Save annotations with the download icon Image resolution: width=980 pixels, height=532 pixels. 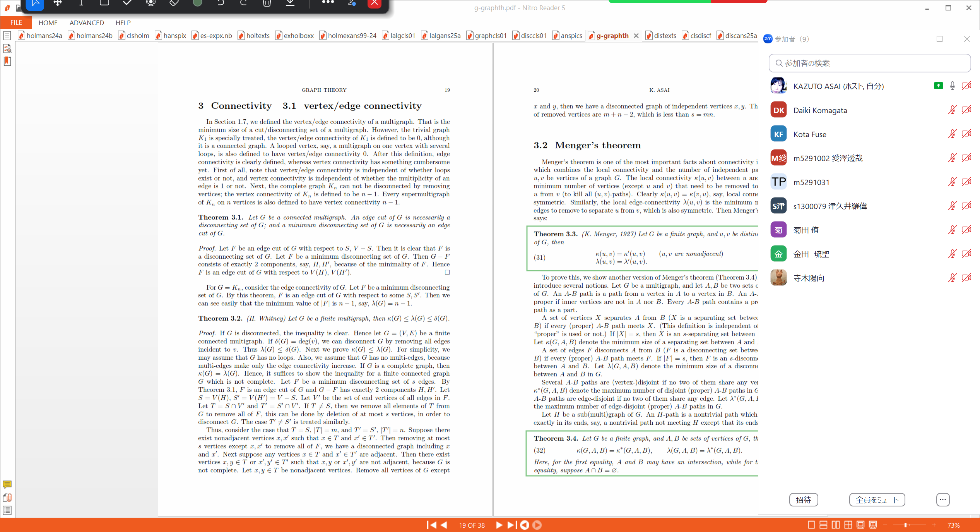click(x=290, y=3)
